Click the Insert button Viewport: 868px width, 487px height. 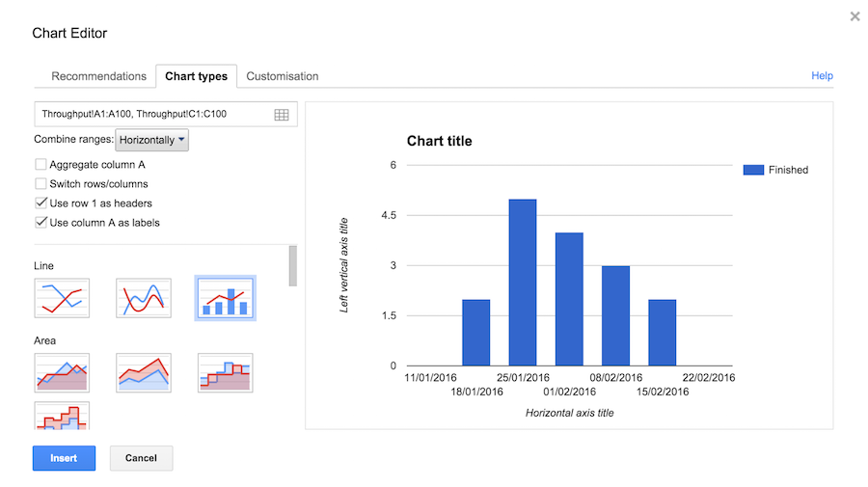(64, 458)
